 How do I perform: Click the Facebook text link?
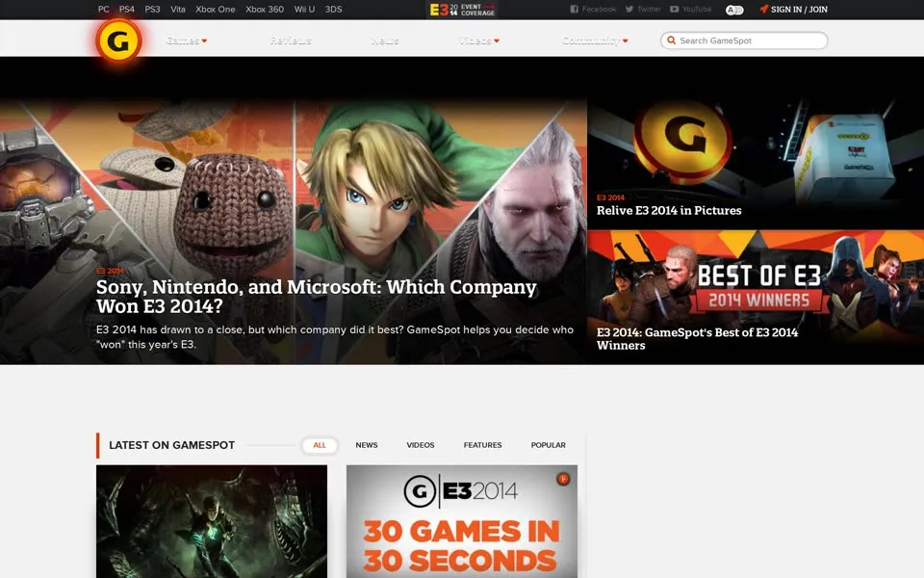(599, 10)
